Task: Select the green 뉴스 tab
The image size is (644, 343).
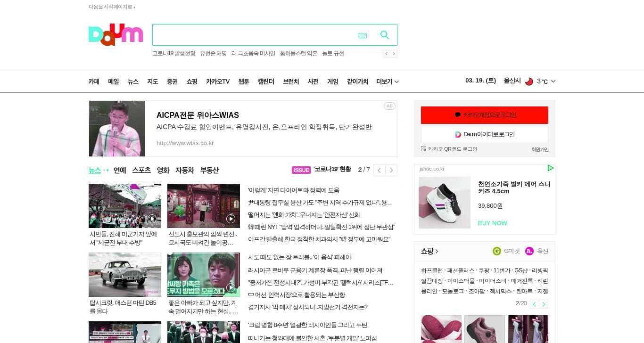Action: (95, 170)
